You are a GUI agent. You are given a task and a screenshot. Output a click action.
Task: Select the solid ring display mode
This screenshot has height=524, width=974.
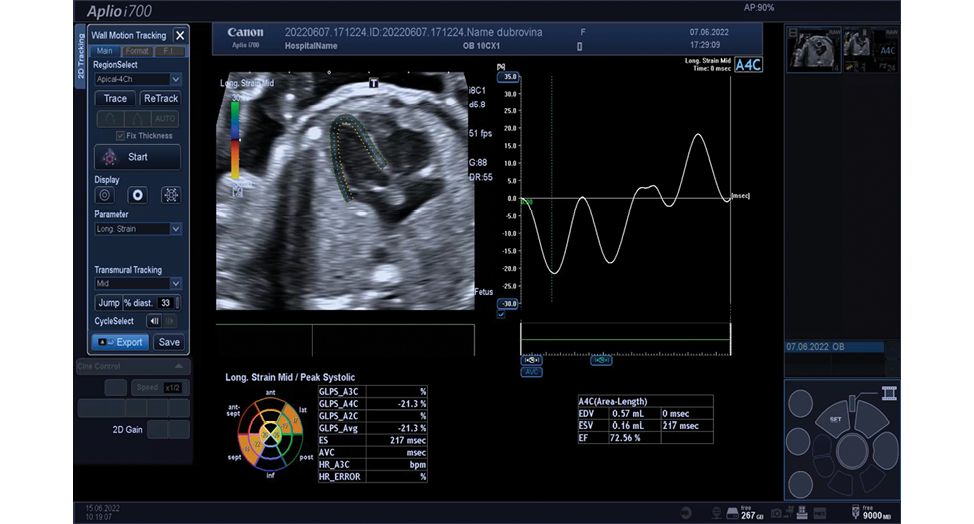pos(137,195)
